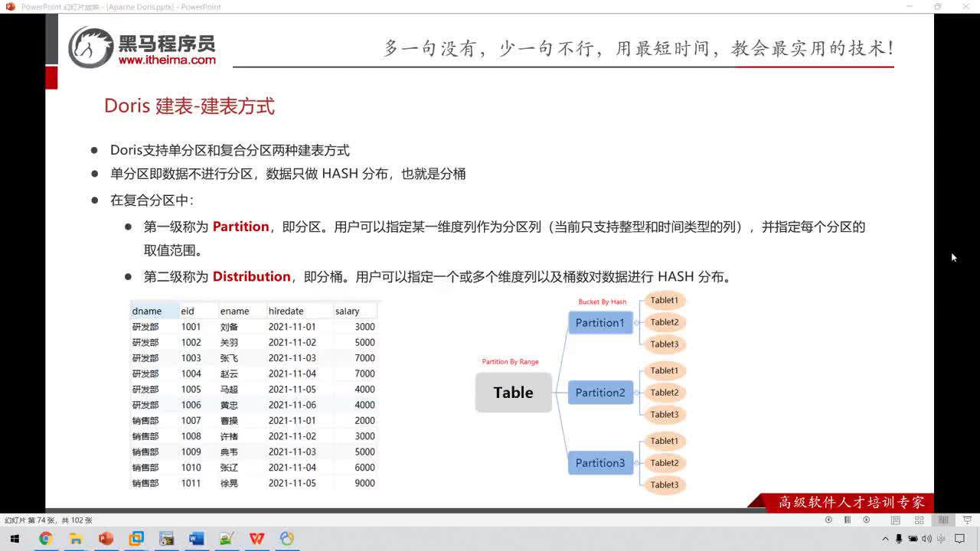This screenshot has height=551, width=980.
Task: Open Microsoft Word from taskbar
Action: click(196, 539)
